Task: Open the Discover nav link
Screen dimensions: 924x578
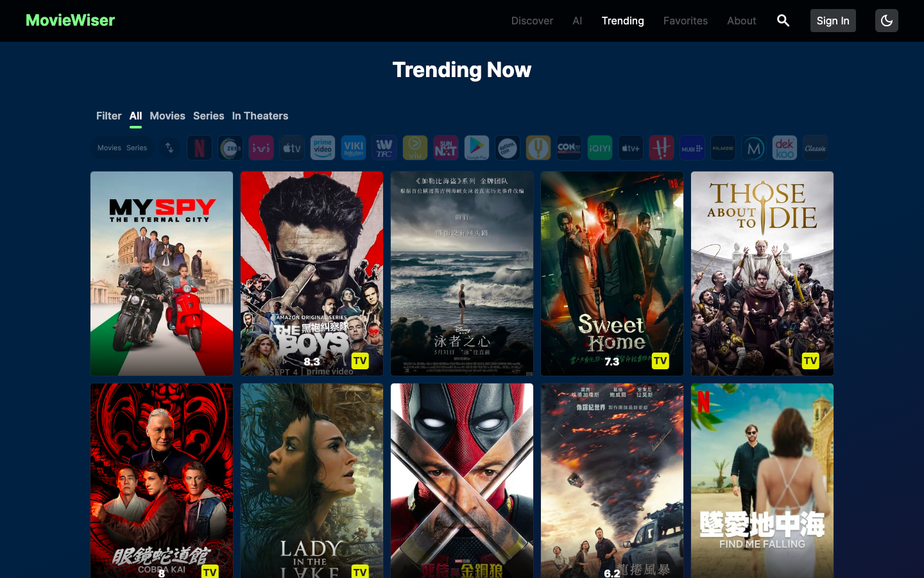Action: pyautogui.click(x=532, y=21)
